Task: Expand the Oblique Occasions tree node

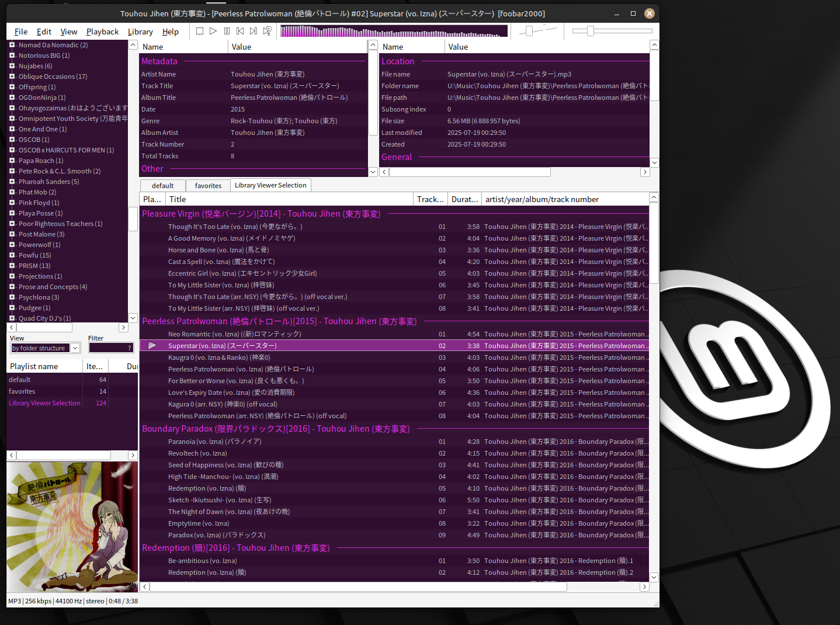Action: coord(12,77)
